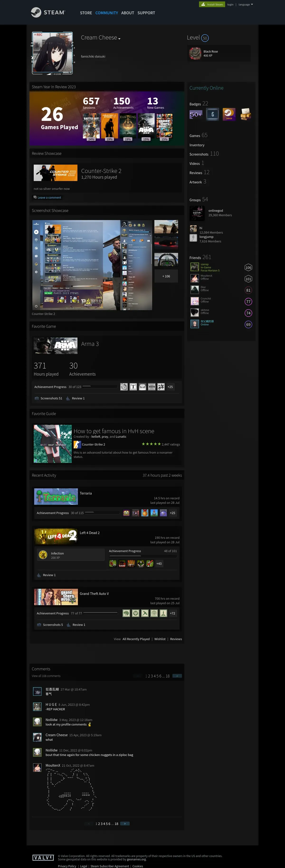Go to next comments page at bottom
This screenshot has width=285, height=868.
[125, 823]
